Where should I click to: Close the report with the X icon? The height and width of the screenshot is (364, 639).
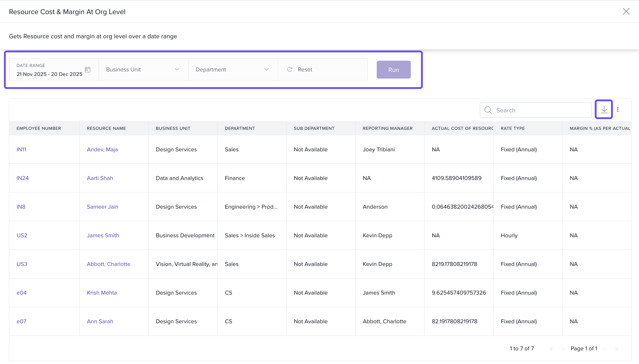point(626,11)
